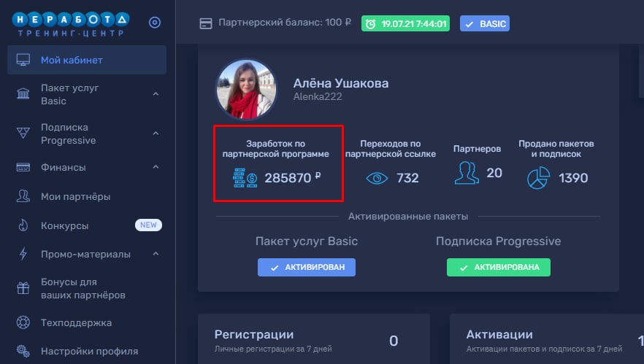Click the Партнеров label above 20

pyautogui.click(x=478, y=149)
